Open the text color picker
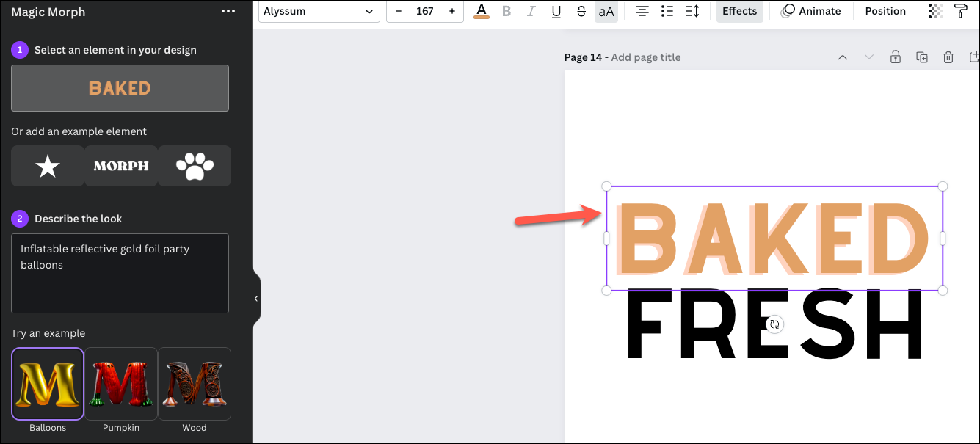The height and width of the screenshot is (444, 980). point(482,11)
